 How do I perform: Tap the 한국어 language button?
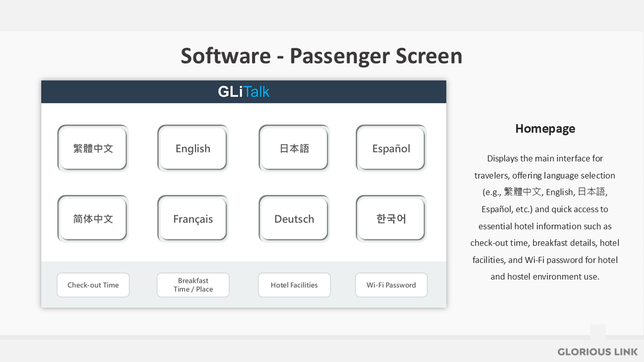click(x=391, y=219)
